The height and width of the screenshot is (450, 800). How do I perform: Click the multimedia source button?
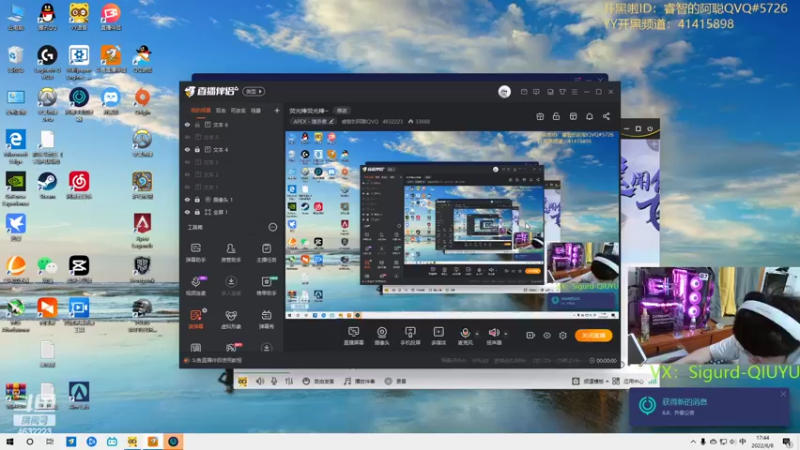pyautogui.click(x=438, y=336)
